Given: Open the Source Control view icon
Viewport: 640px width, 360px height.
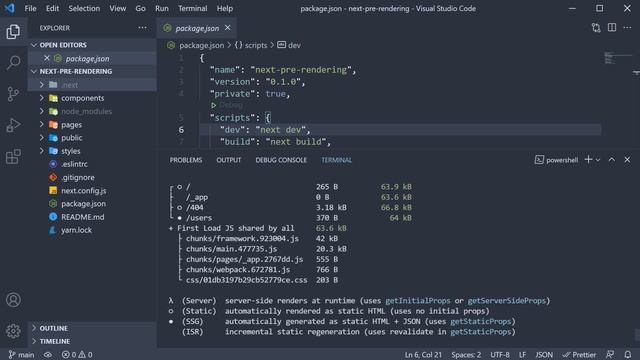Looking at the screenshot, I should (13, 94).
